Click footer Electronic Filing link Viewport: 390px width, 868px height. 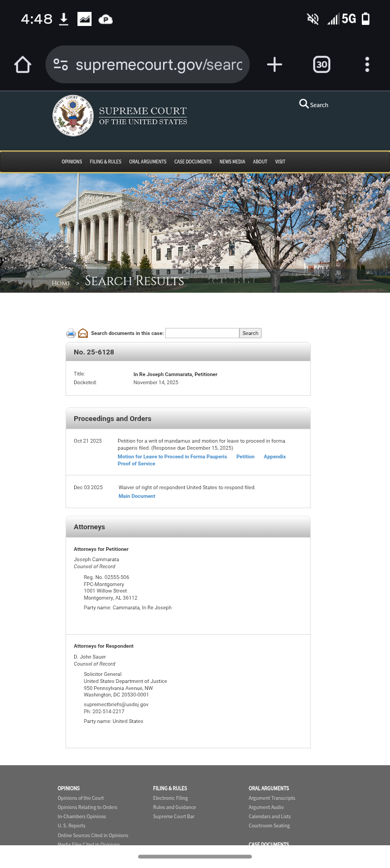[171, 798]
